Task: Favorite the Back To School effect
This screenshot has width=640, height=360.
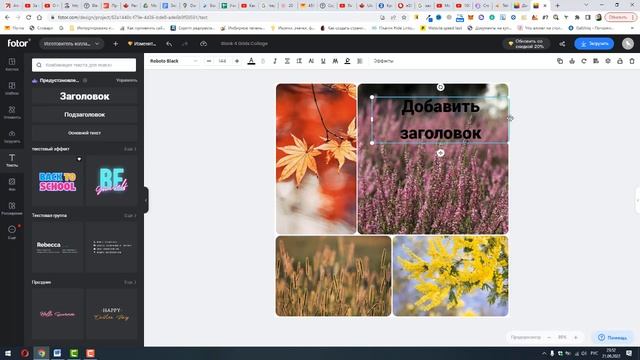Action: point(79,159)
